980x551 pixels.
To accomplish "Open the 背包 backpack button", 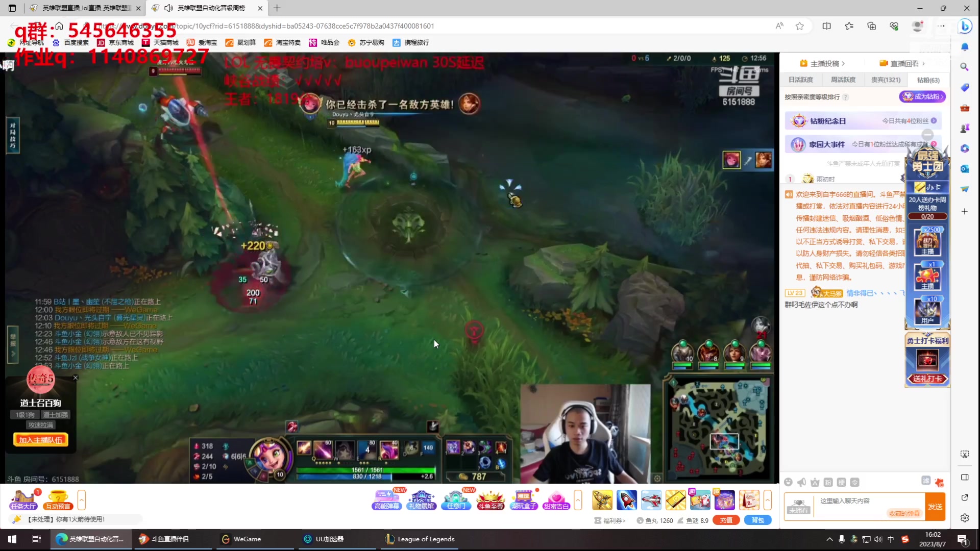I will point(757,520).
